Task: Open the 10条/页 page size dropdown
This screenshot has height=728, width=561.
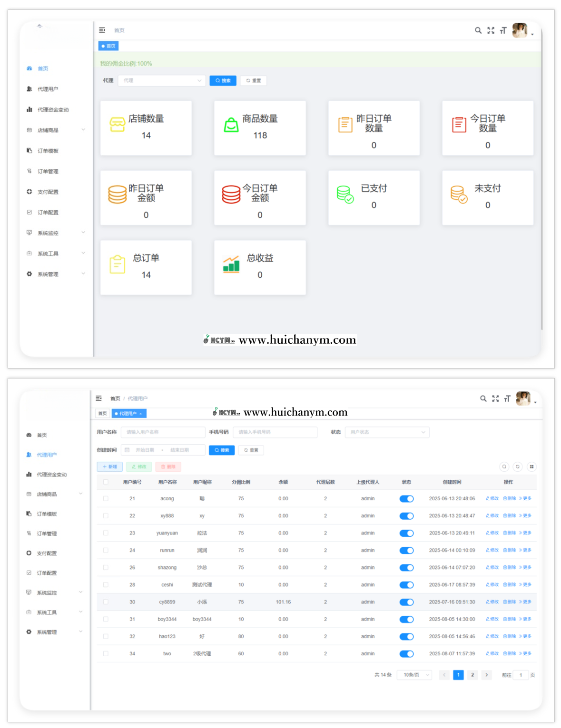Action: 415,675
